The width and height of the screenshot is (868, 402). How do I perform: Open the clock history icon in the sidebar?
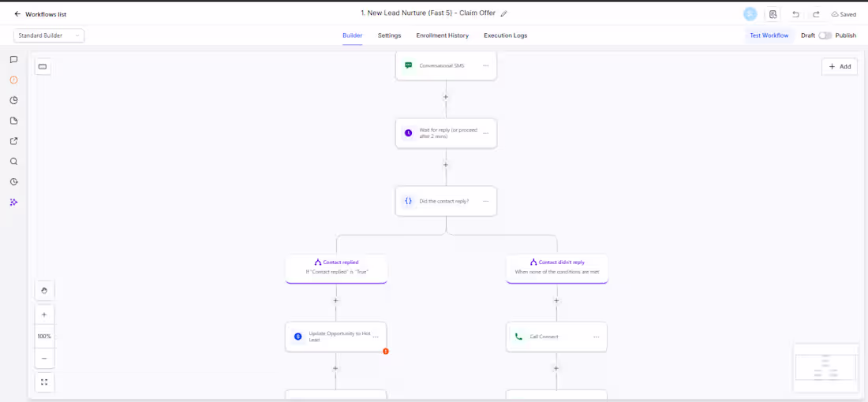click(14, 181)
